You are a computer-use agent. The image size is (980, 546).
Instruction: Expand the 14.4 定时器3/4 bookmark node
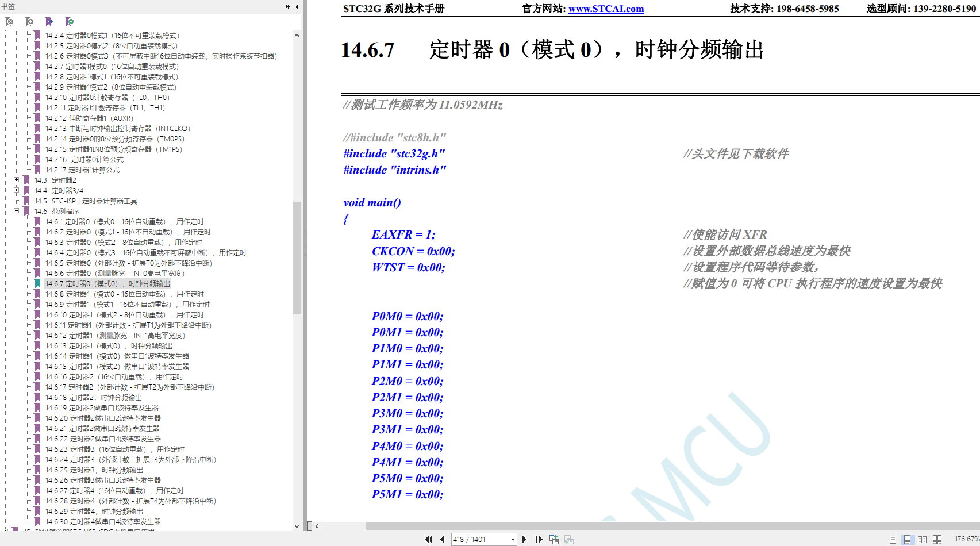pos(16,190)
